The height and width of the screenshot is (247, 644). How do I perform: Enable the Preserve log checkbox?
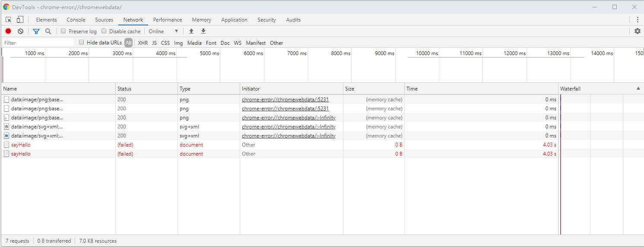click(x=63, y=31)
